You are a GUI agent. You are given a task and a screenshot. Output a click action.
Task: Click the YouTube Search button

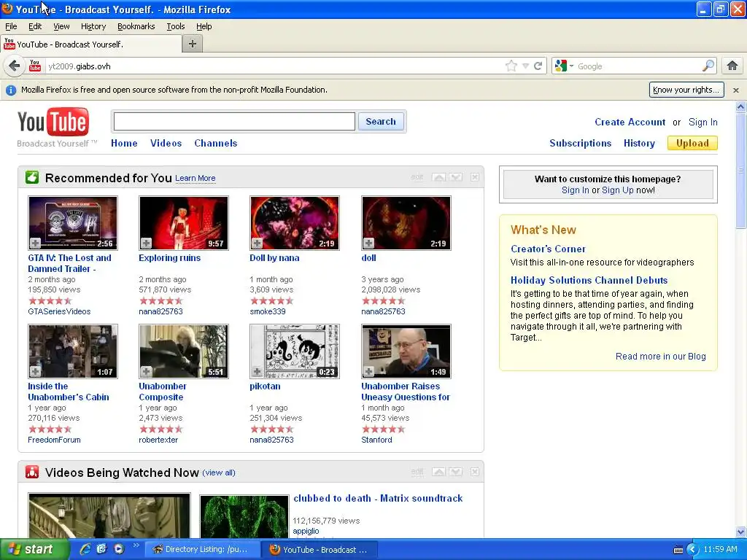381,122
